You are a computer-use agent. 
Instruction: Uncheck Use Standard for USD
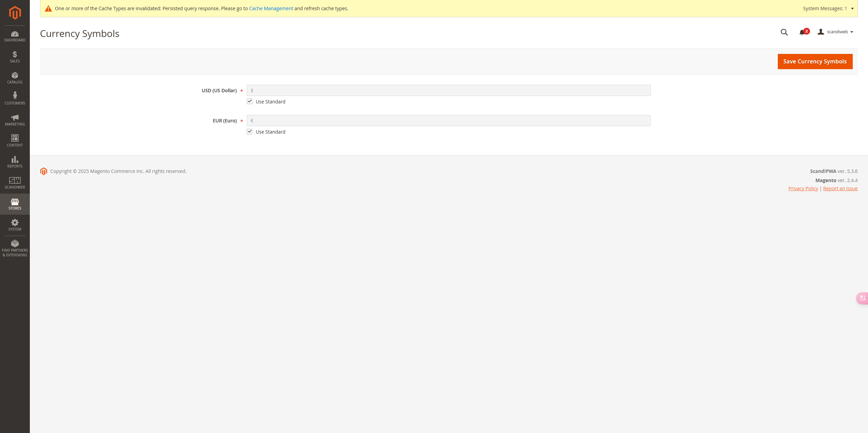pos(250,101)
